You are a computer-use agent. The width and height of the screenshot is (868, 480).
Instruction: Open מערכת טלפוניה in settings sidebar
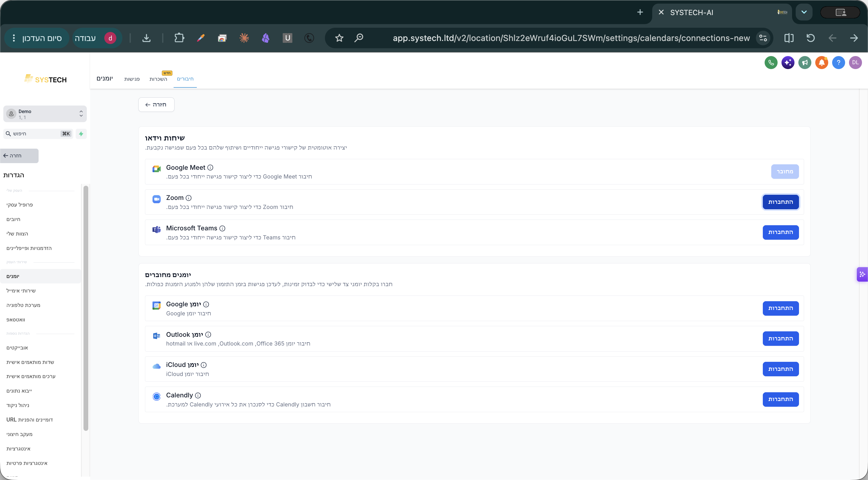coord(23,305)
